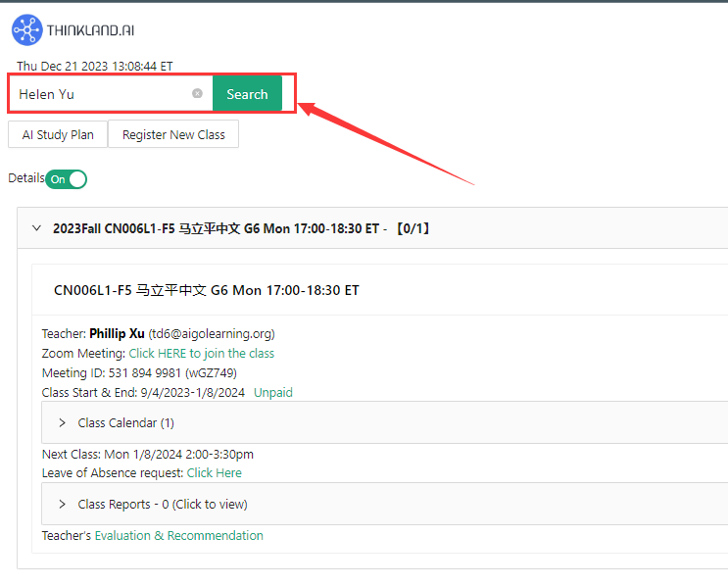The image size is (728, 586).
Task: Click Register New Class
Action: point(173,135)
